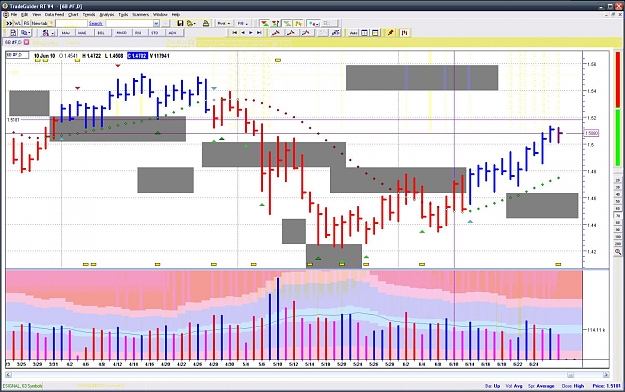The width and height of the screenshot is (625, 392).
Task: Click the double-arrow expand button beside WL
Action: coord(9,24)
